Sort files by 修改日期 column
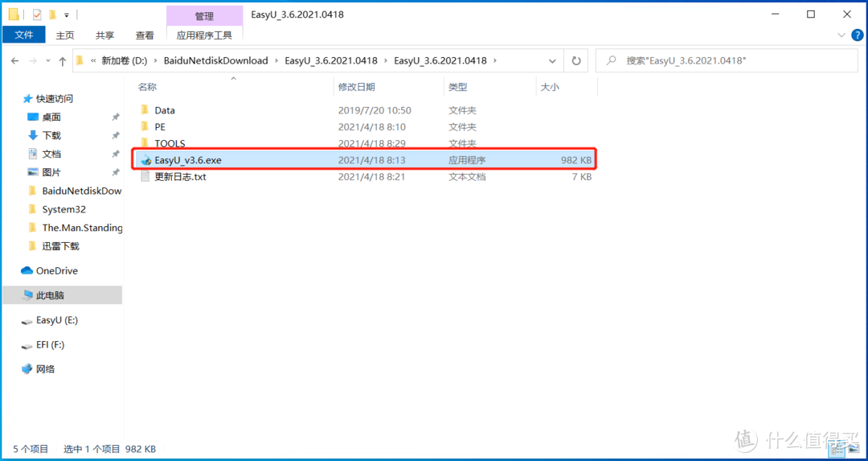868x461 pixels. click(x=357, y=87)
